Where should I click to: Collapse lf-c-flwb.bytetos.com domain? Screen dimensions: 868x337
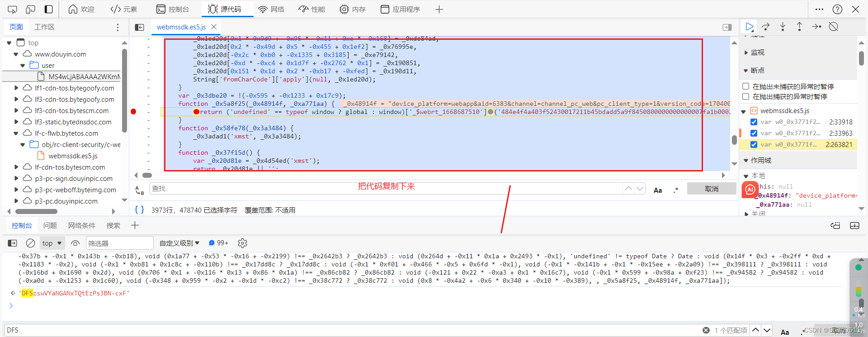click(16, 133)
